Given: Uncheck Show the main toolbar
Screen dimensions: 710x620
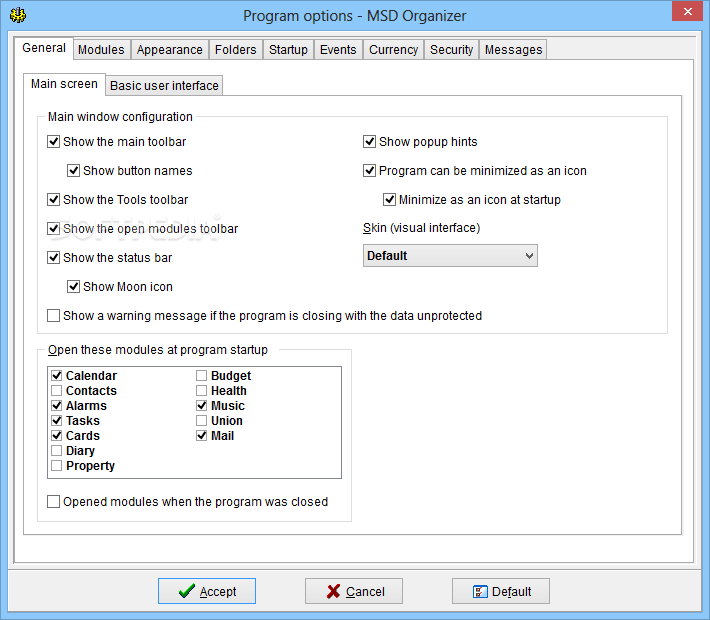Looking at the screenshot, I should click(53, 142).
